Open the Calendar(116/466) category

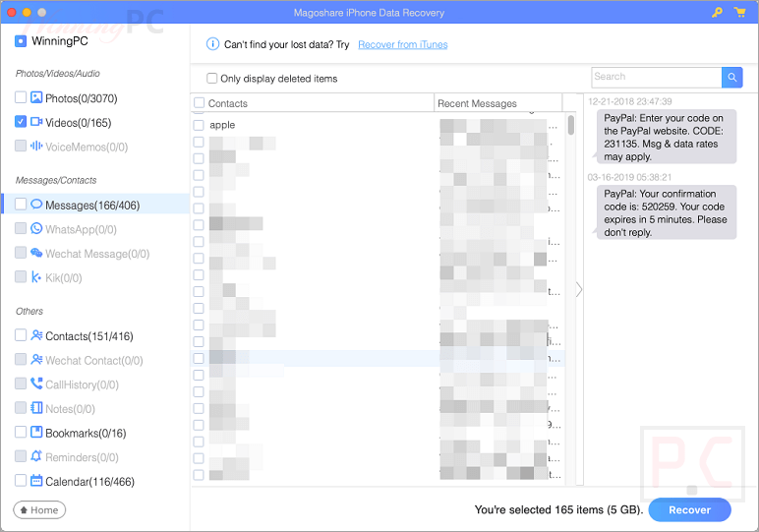[x=90, y=481]
